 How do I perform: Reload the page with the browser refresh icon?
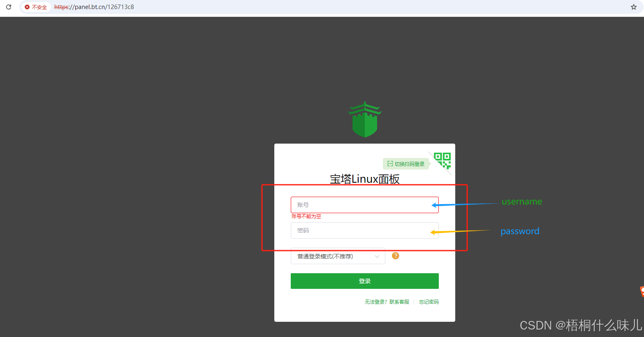click(9, 7)
